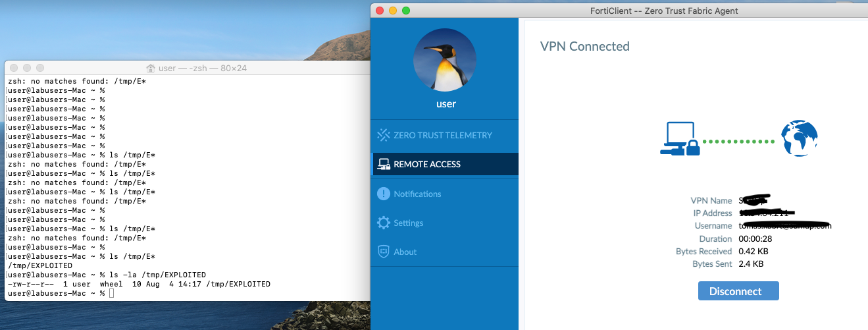Open the 'Notifications' text label in sidebar
The width and height of the screenshot is (868, 330).
tap(417, 194)
